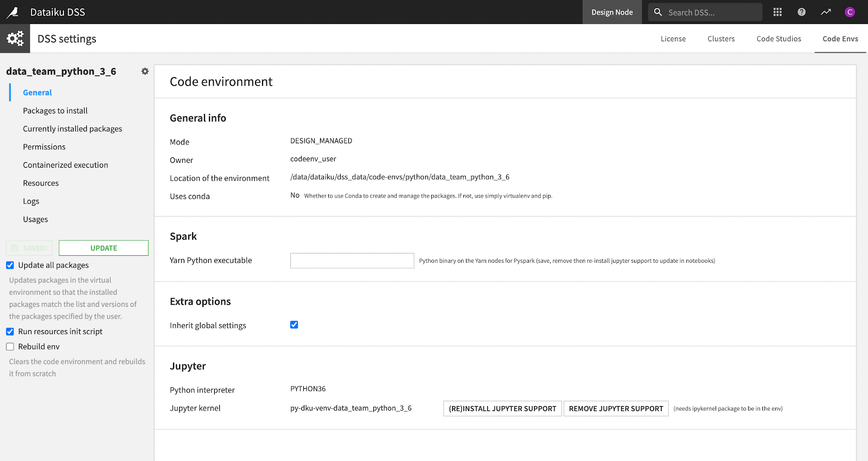Toggle Inherit global settings checkbox
The image size is (868, 461).
294,325
